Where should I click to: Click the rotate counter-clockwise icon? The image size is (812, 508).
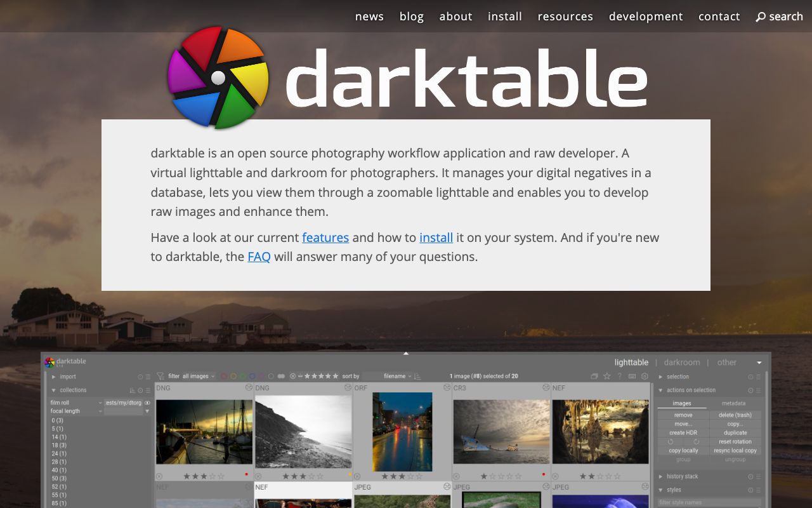[x=671, y=442]
